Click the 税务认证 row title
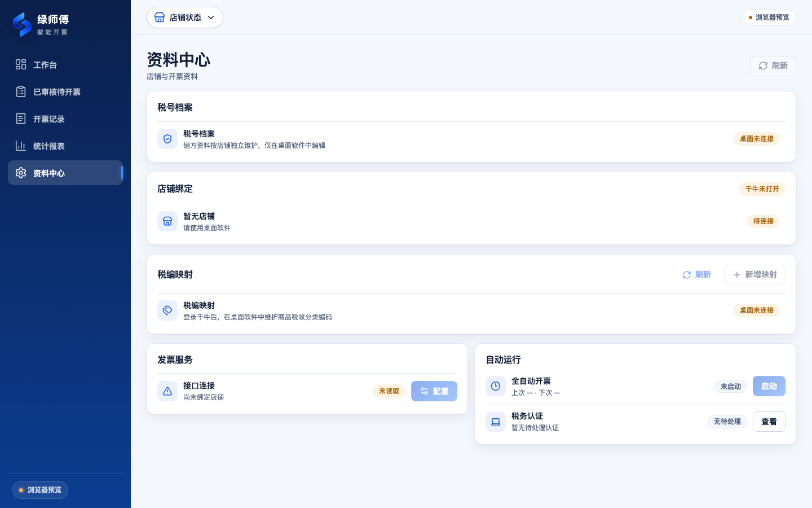Image resolution: width=812 pixels, height=508 pixels. click(527, 416)
